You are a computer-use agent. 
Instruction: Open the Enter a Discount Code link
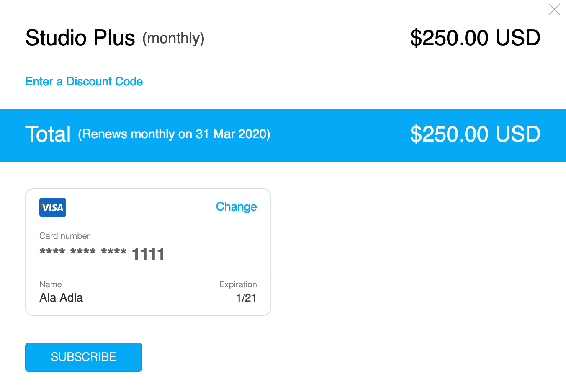pos(84,81)
